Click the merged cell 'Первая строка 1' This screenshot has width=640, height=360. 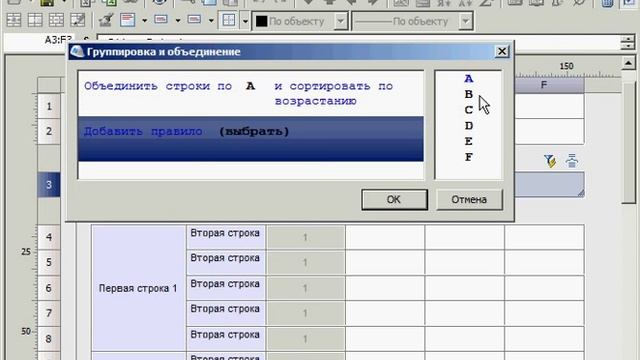point(139,288)
